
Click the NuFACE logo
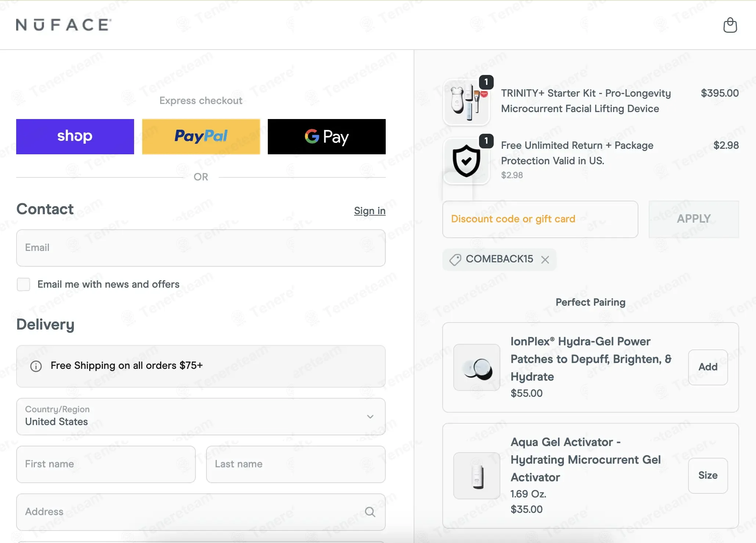[64, 25]
